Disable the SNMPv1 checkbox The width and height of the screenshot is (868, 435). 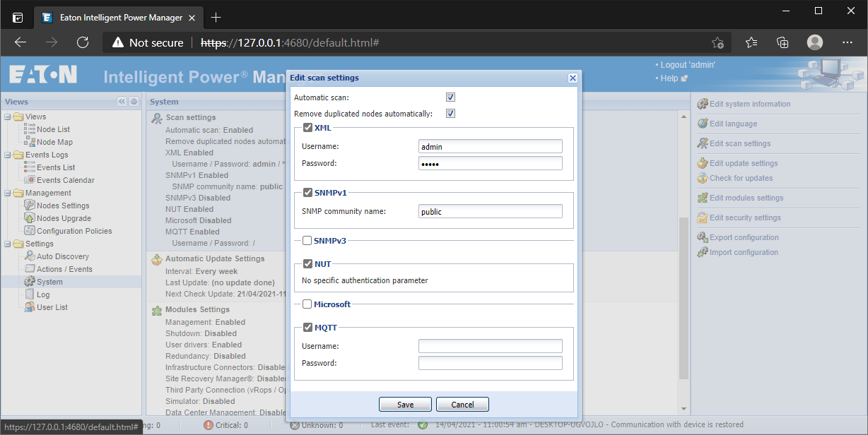(307, 192)
